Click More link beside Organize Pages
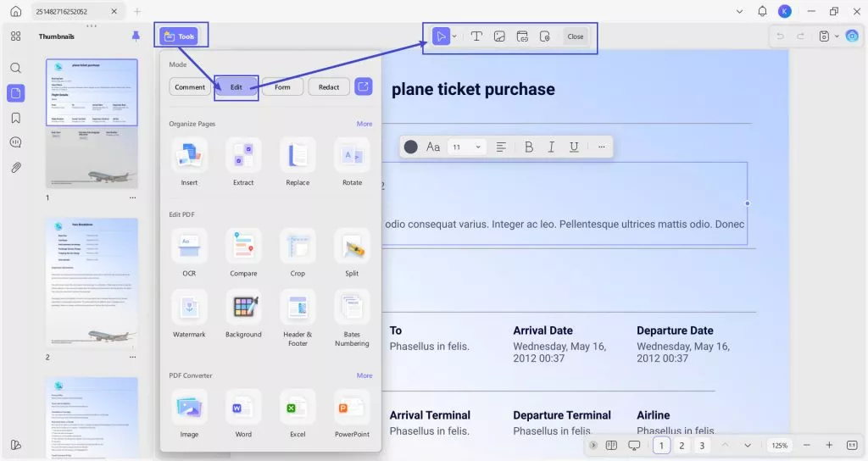Screen dimensions: 868x461 364,124
